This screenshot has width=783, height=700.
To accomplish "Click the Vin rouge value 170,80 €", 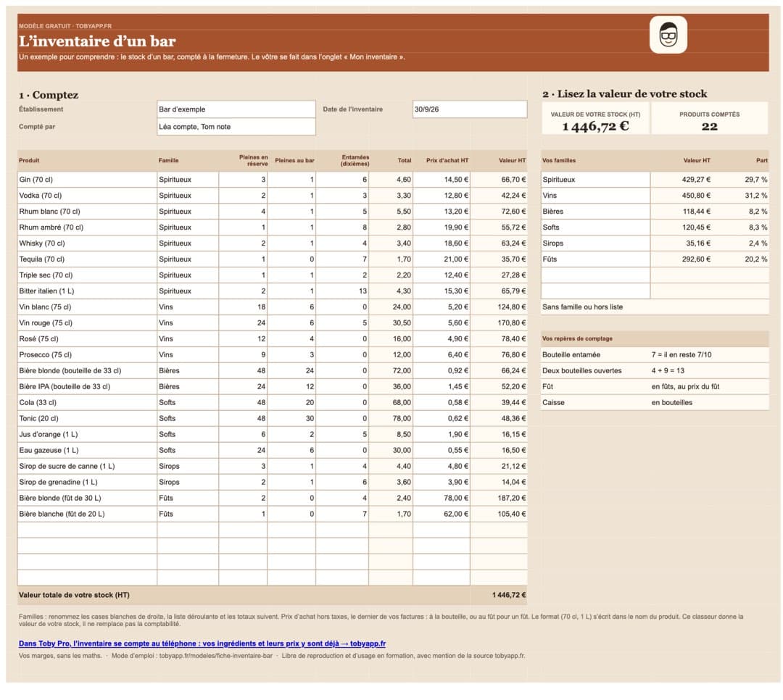I will click(499, 323).
